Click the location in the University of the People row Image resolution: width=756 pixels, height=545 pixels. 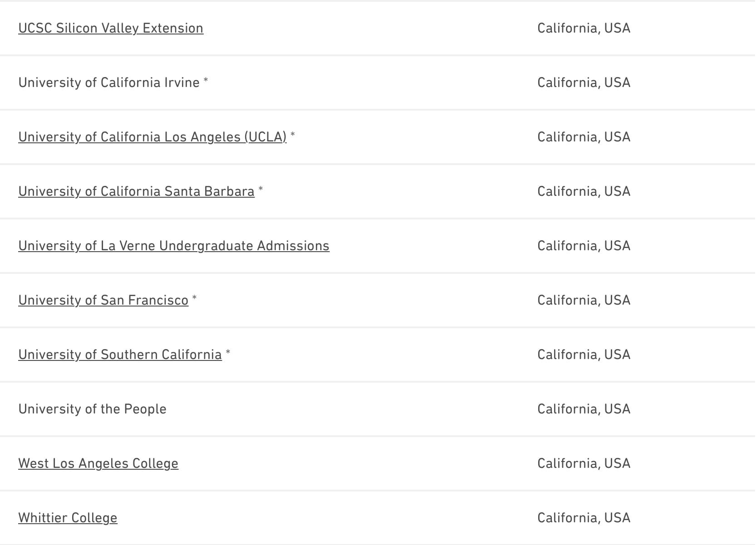click(x=584, y=409)
